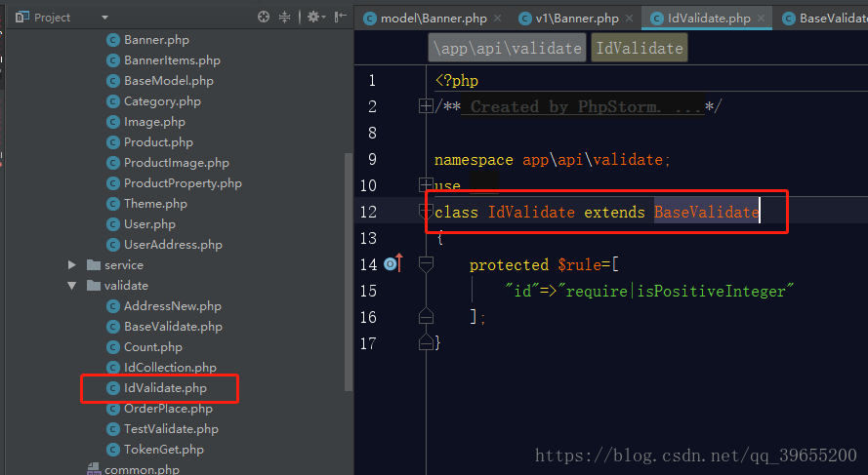Collapse the class fold marker on line 12
This screenshot has height=475, width=868.
(426, 212)
